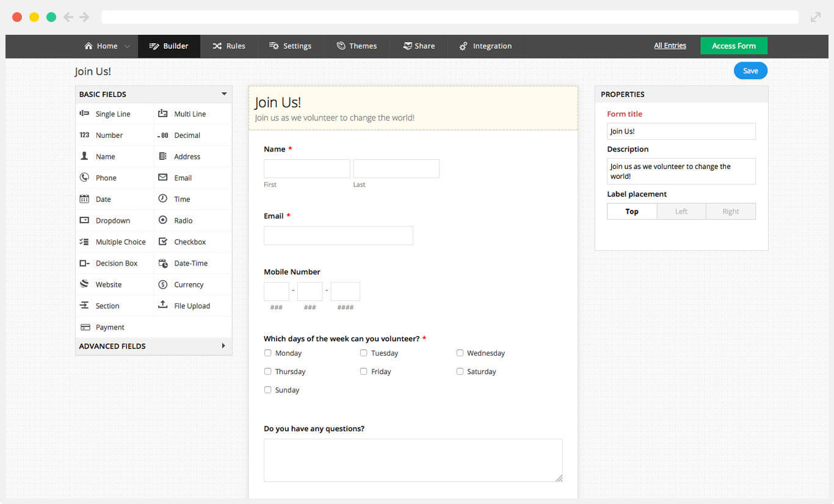
Task: Enable the Saturday checkbox
Action: [460, 371]
